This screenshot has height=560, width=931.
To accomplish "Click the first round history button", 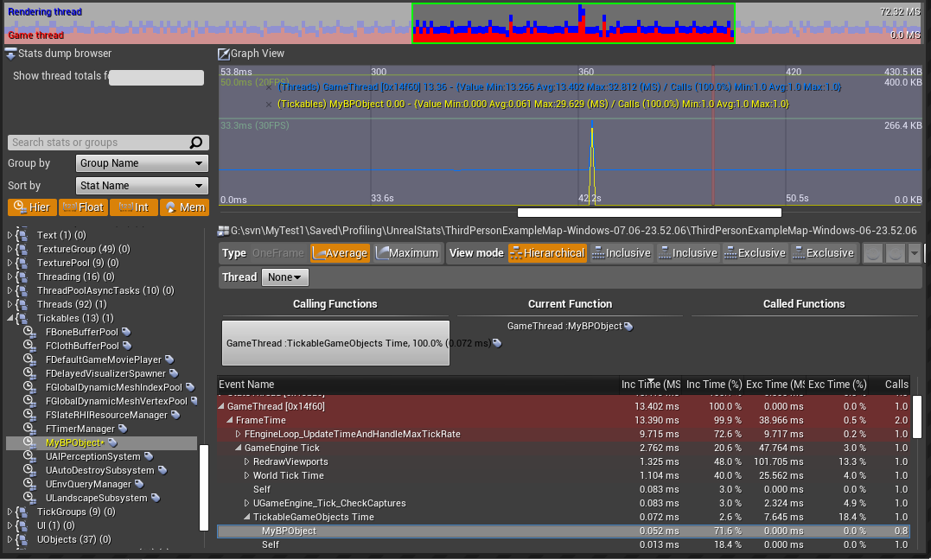I will coord(873,253).
